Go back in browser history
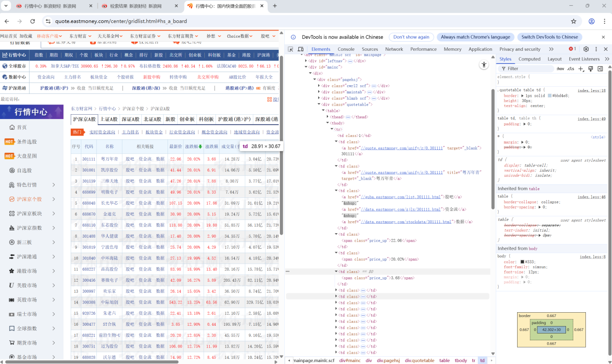The height and width of the screenshot is (364, 612). click(6, 21)
